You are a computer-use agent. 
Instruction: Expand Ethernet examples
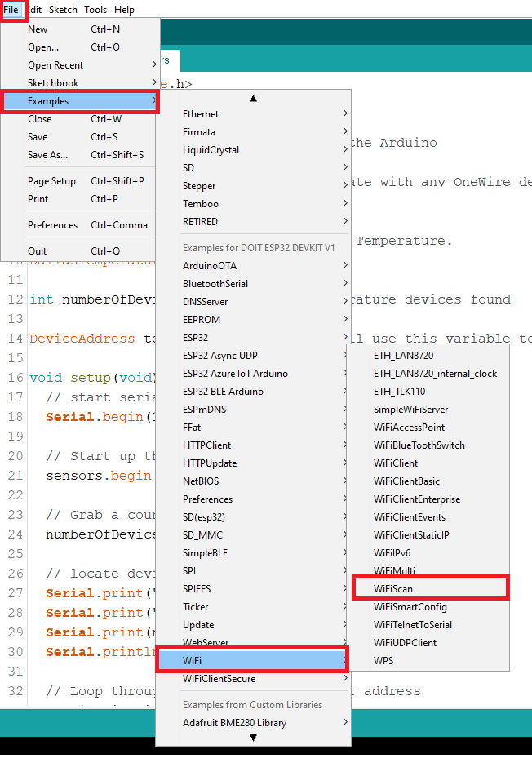pyautogui.click(x=253, y=114)
